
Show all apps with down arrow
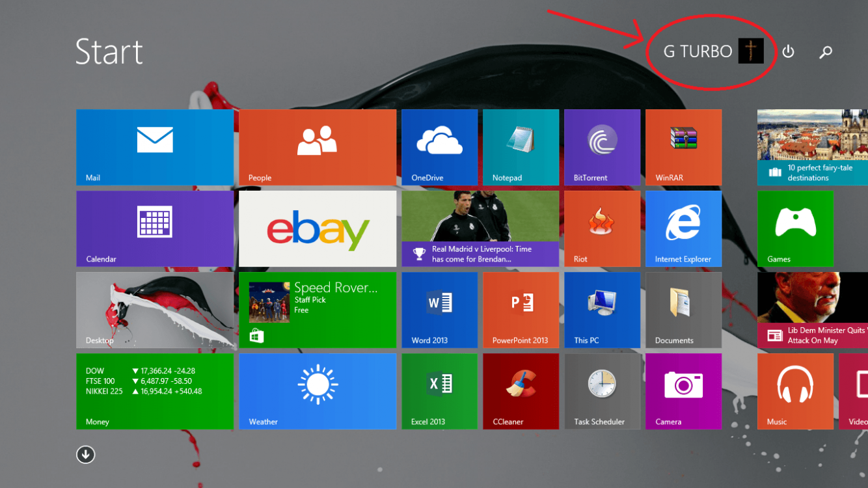(86, 454)
